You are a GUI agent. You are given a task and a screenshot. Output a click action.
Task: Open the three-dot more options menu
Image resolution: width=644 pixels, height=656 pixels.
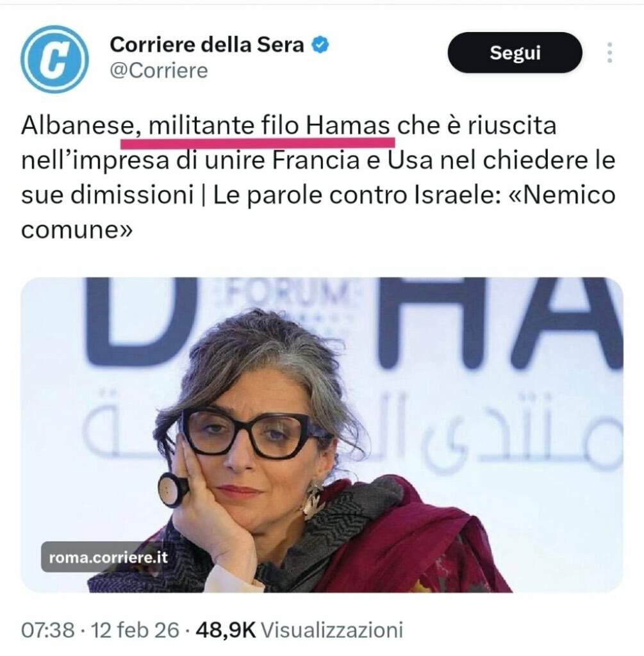tap(609, 53)
